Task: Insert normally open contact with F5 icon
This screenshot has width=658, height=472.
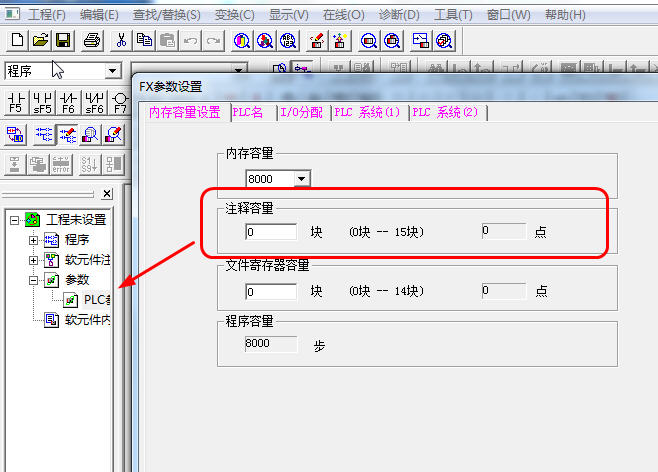Action: 17,102
